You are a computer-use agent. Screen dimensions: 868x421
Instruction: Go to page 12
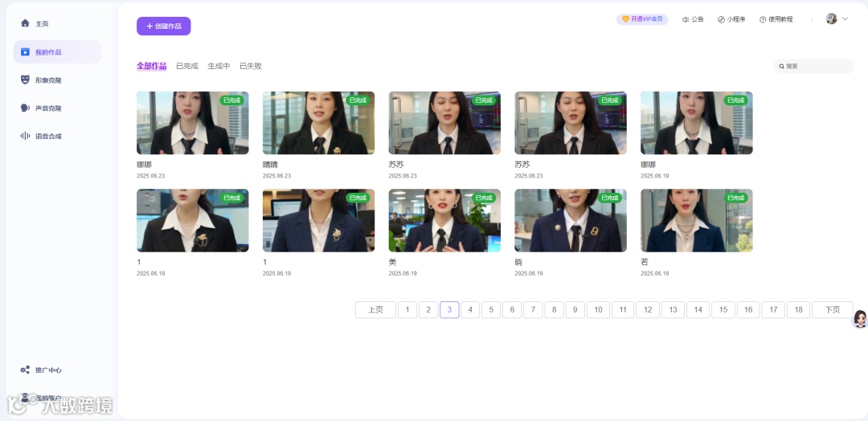(648, 310)
